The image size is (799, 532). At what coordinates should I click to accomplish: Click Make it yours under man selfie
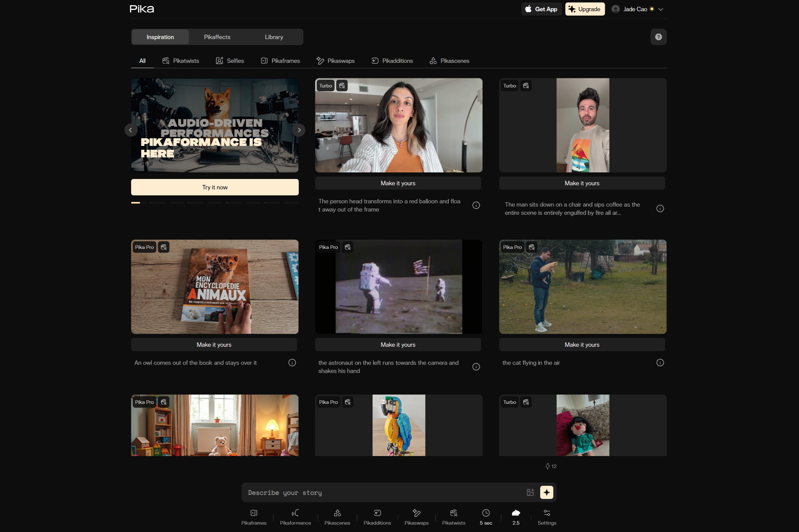(x=582, y=183)
